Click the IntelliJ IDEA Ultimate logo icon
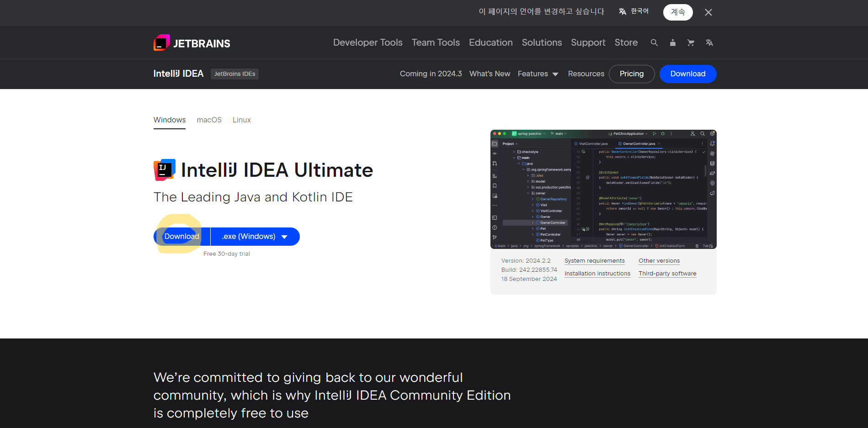The height and width of the screenshot is (428, 868). pyautogui.click(x=165, y=170)
